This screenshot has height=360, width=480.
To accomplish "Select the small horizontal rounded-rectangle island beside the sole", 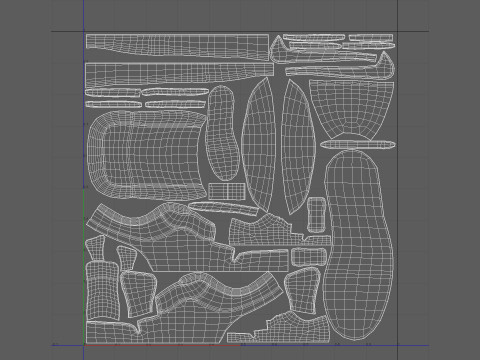I will pos(309,257).
